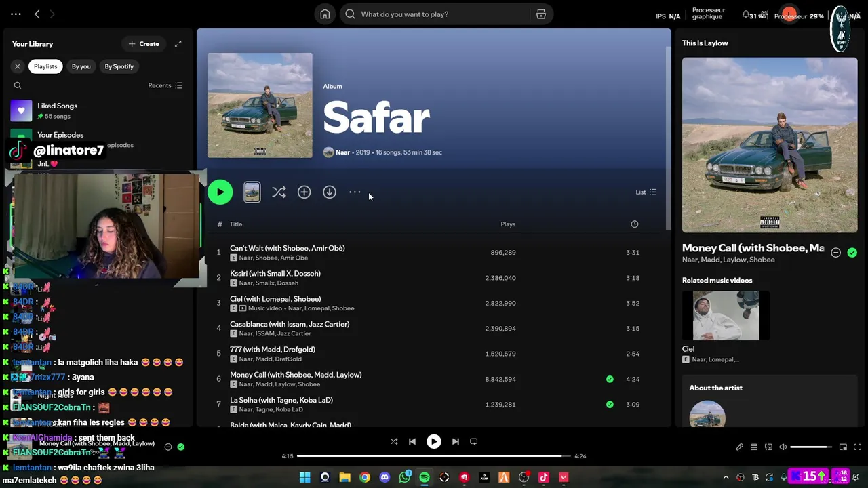Open the Browse icon in search bar

tap(541, 14)
